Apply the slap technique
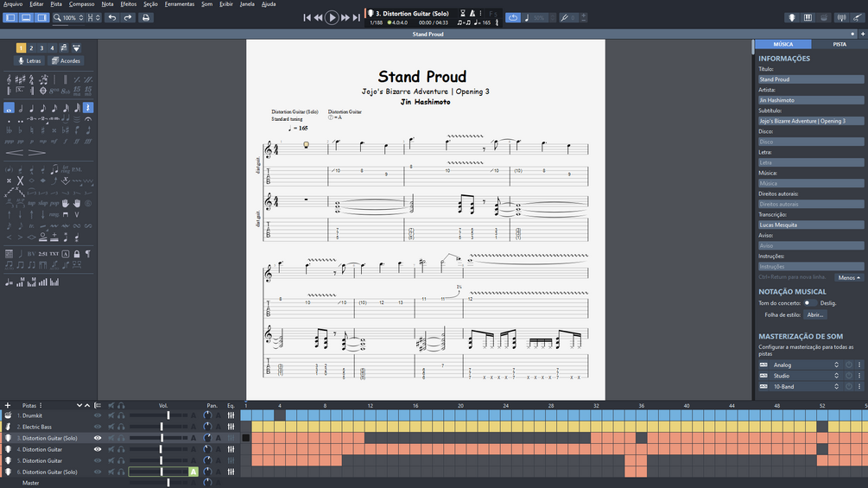The width and height of the screenshot is (868, 488). pos(42,203)
